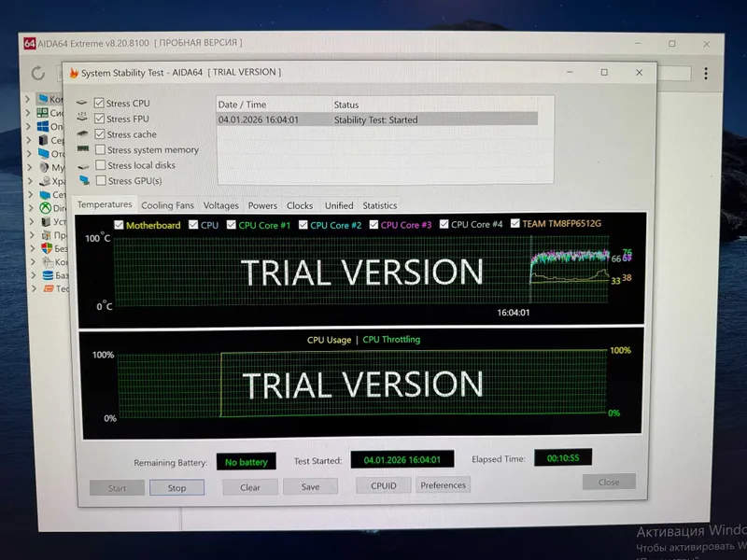Uncheck the Stress FPU checkbox

(x=99, y=119)
